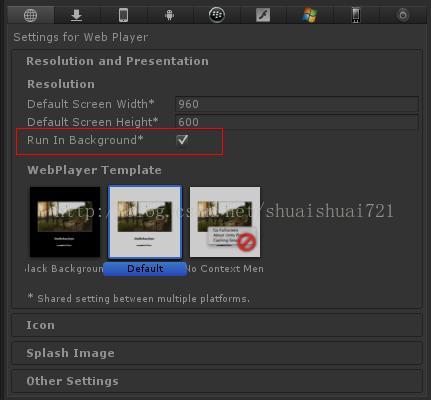Expand the Other Settings section

click(217, 381)
